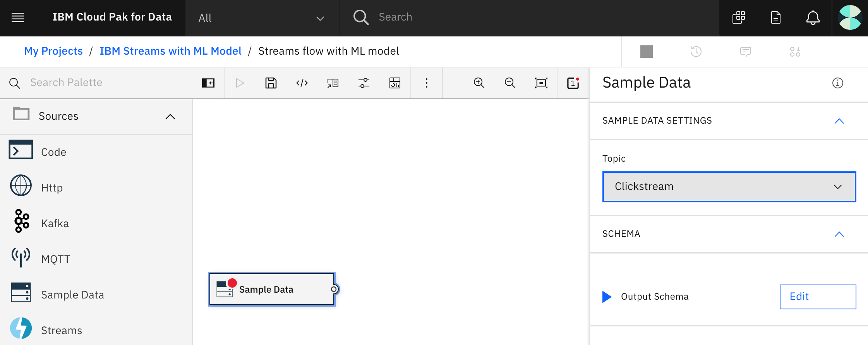
Task: Open IBM Streams with ML Model breadcrumb
Action: pyautogui.click(x=170, y=51)
